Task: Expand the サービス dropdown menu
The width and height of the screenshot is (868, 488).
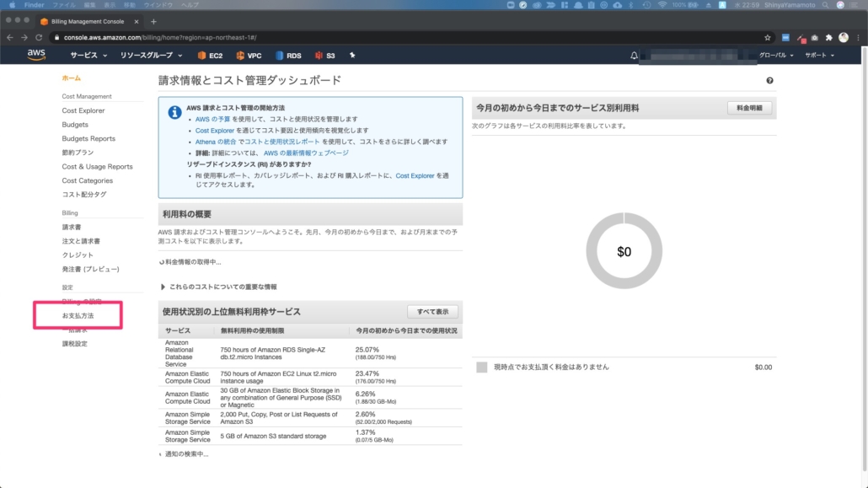Action: click(88, 56)
